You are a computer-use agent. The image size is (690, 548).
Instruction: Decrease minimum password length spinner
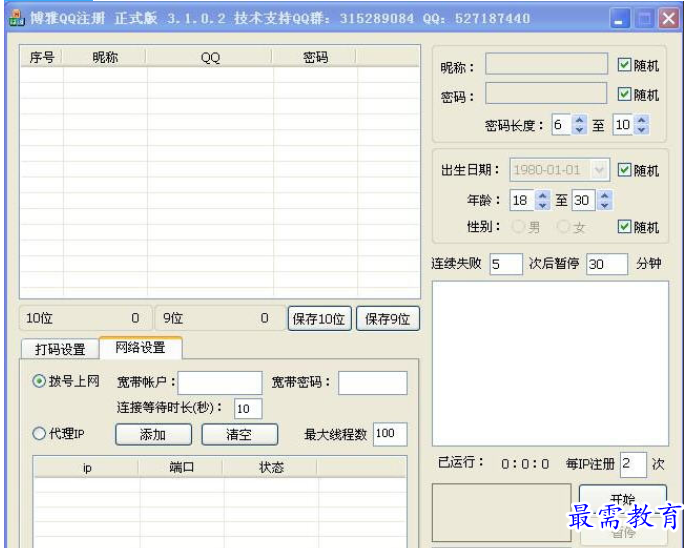[580, 129]
